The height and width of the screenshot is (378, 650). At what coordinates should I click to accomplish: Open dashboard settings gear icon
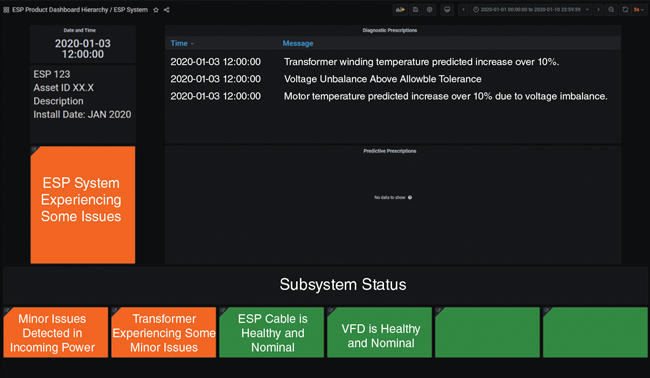(x=429, y=10)
